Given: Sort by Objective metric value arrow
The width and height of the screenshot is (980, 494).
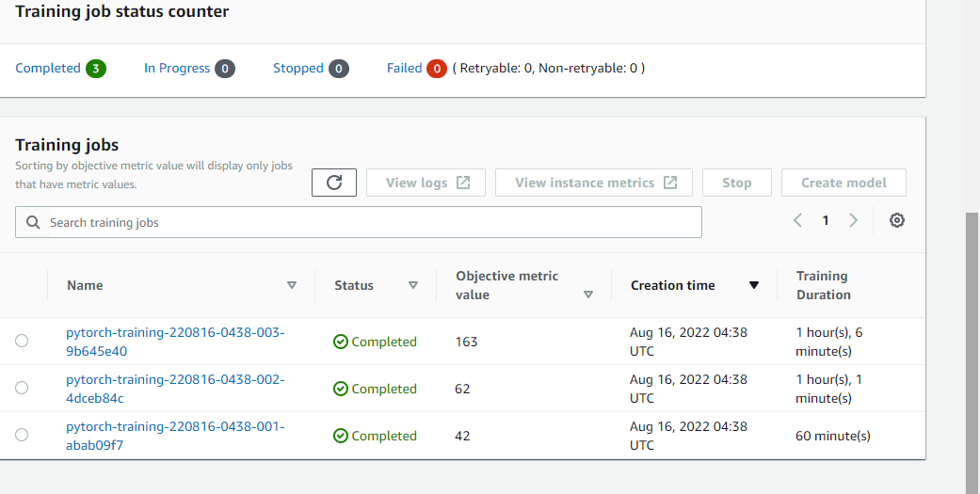Looking at the screenshot, I should click(x=588, y=295).
